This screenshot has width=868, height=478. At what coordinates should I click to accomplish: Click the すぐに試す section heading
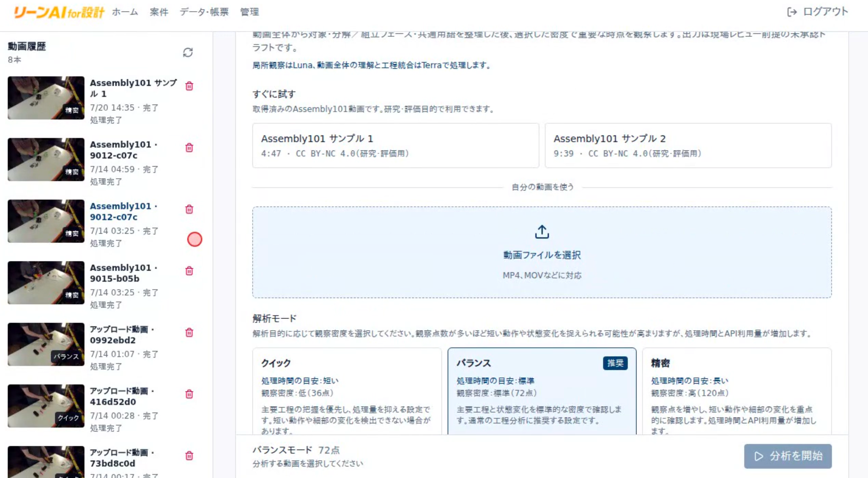274,94
